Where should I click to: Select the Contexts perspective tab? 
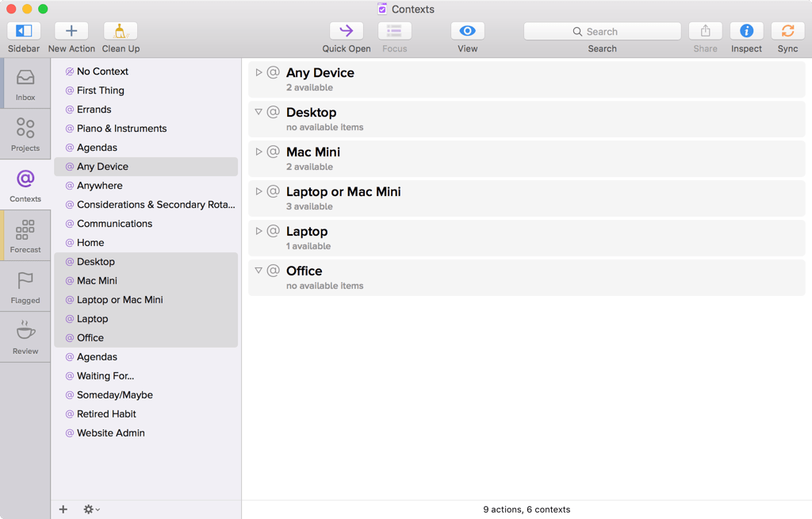25,185
